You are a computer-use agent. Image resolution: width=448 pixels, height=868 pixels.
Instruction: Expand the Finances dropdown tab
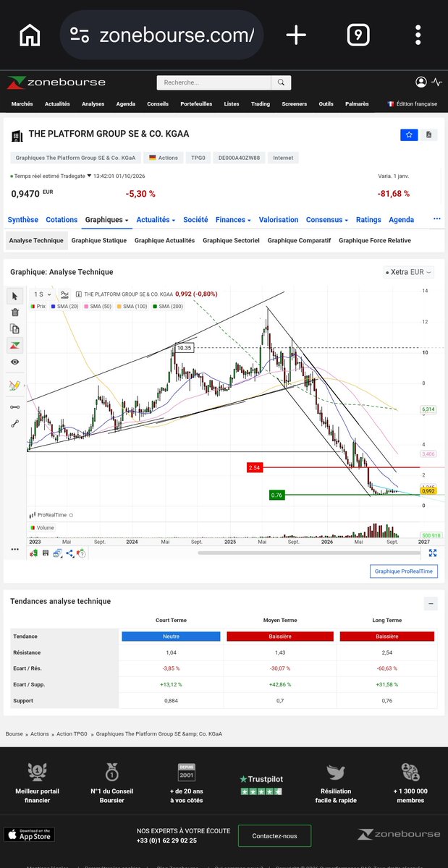tap(233, 220)
